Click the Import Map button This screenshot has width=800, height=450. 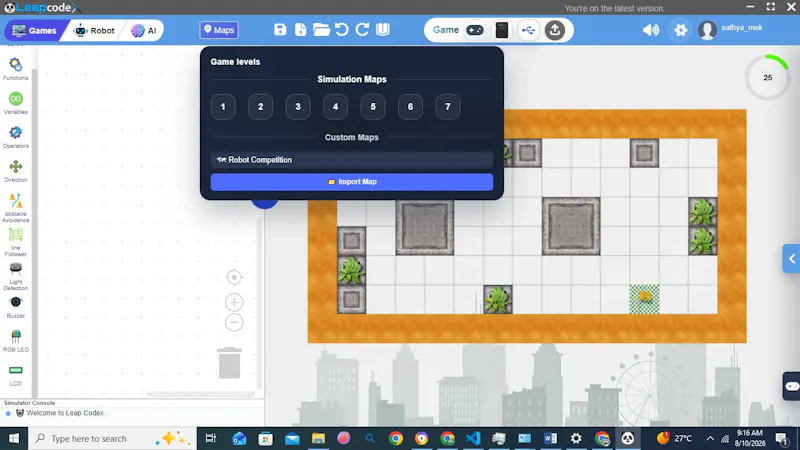(x=352, y=182)
